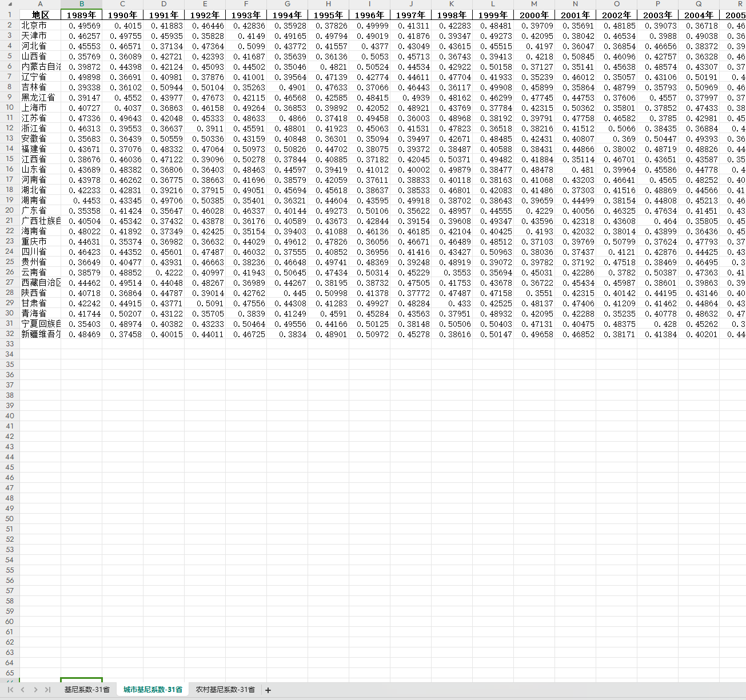
Task: Click 安徽省 2002年 value 0.369
Action: pos(616,138)
